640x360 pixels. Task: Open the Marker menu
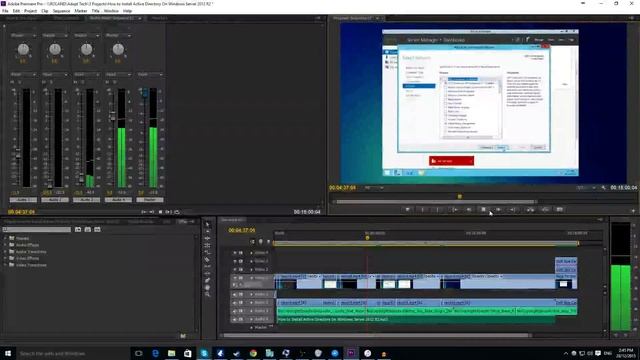point(80,11)
